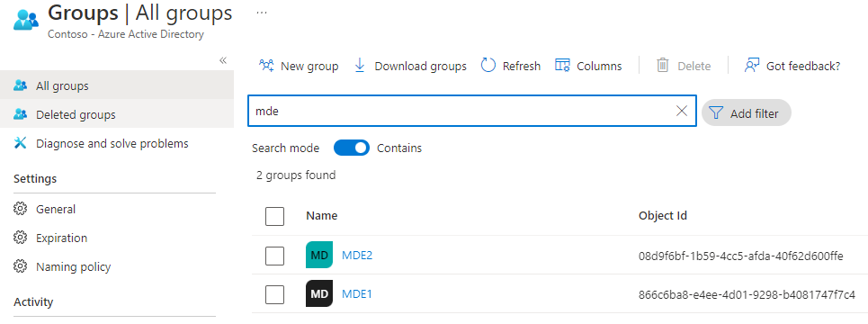The width and height of the screenshot is (868, 324).
Task: Click the Settings section heading
Action: [x=35, y=179]
